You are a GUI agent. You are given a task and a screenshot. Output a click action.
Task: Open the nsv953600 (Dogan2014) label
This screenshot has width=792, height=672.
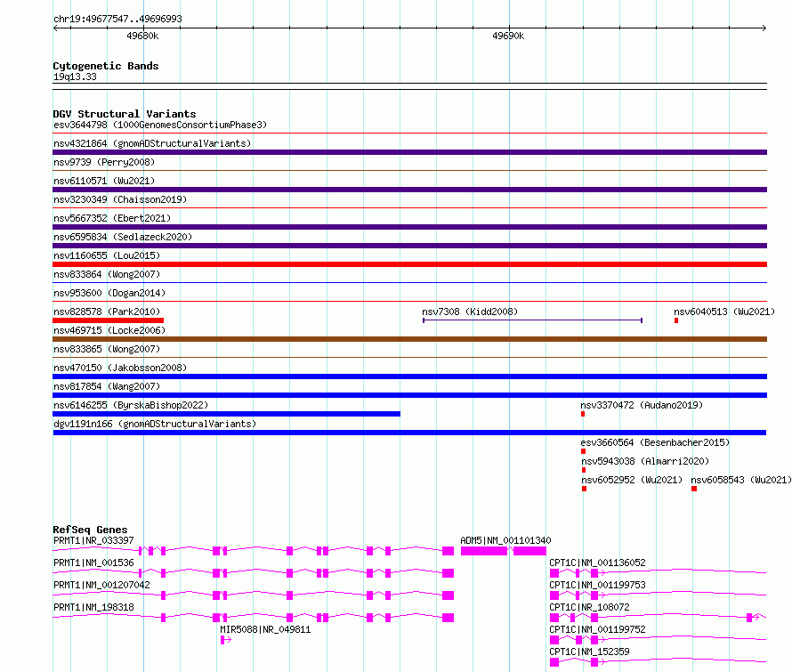tap(109, 293)
